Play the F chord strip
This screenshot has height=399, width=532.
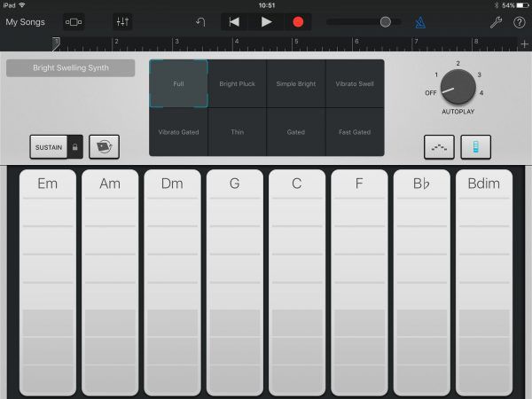pyautogui.click(x=359, y=282)
